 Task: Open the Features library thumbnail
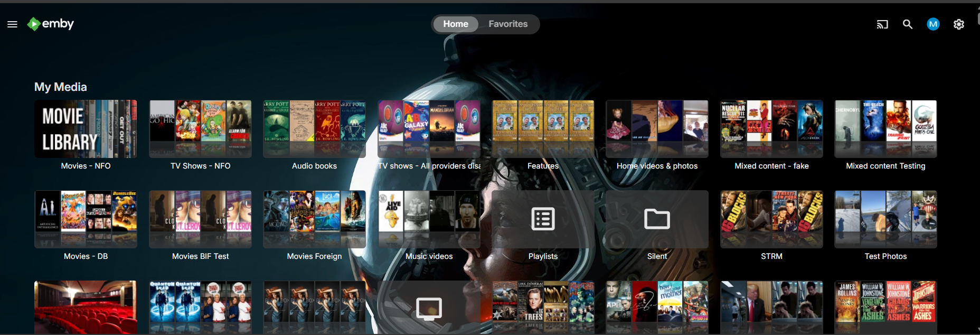coord(543,129)
